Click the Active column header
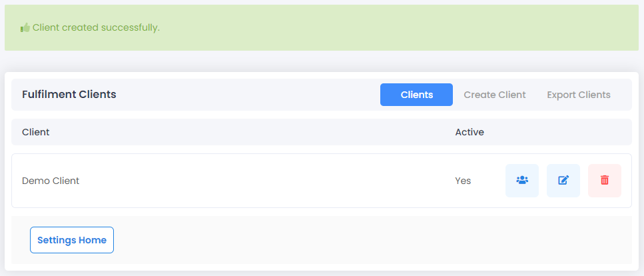644x276 pixels. [x=470, y=132]
